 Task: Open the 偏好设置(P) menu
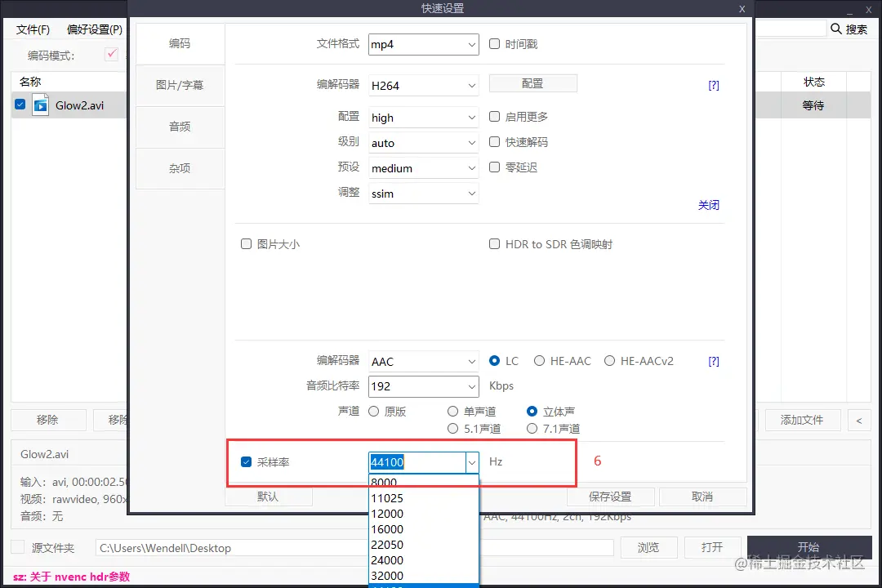click(95, 29)
